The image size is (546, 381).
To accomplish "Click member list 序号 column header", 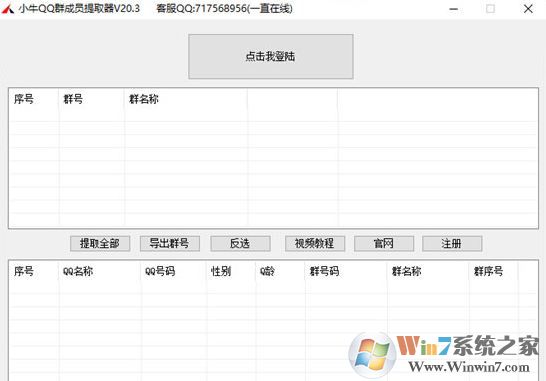I will [x=33, y=271].
